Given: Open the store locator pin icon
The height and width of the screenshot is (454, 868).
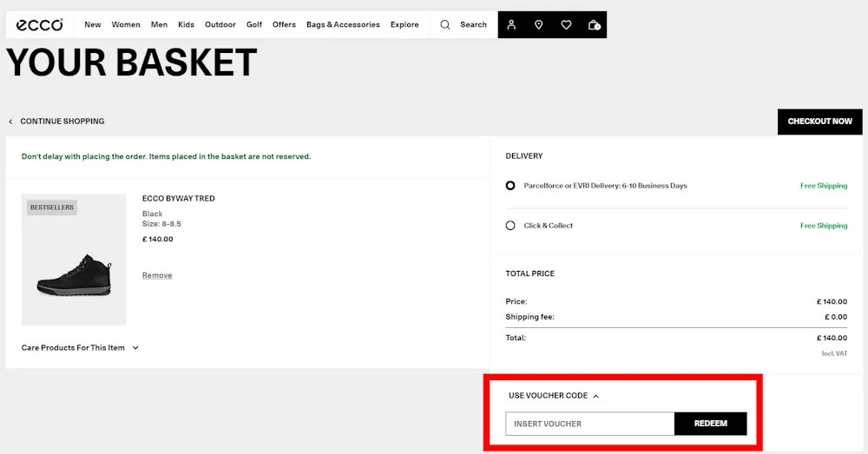Looking at the screenshot, I should [x=539, y=24].
